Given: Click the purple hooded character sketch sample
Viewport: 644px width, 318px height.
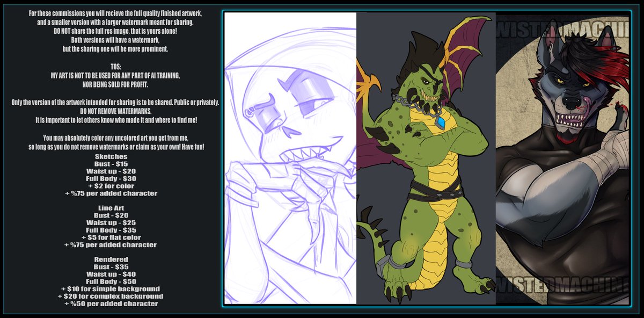Looking at the screenshot, I should click(290, 158).
